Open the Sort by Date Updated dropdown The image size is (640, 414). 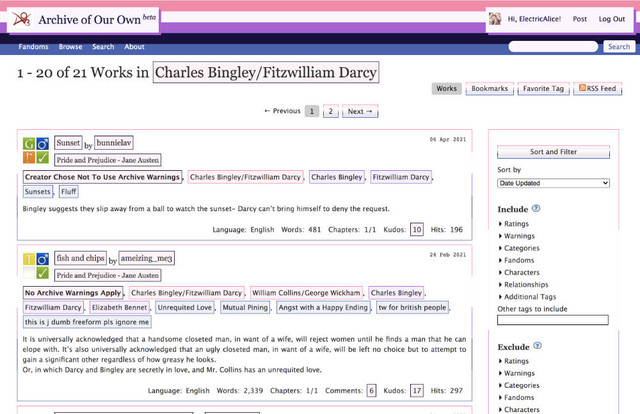tap(553, 183)
